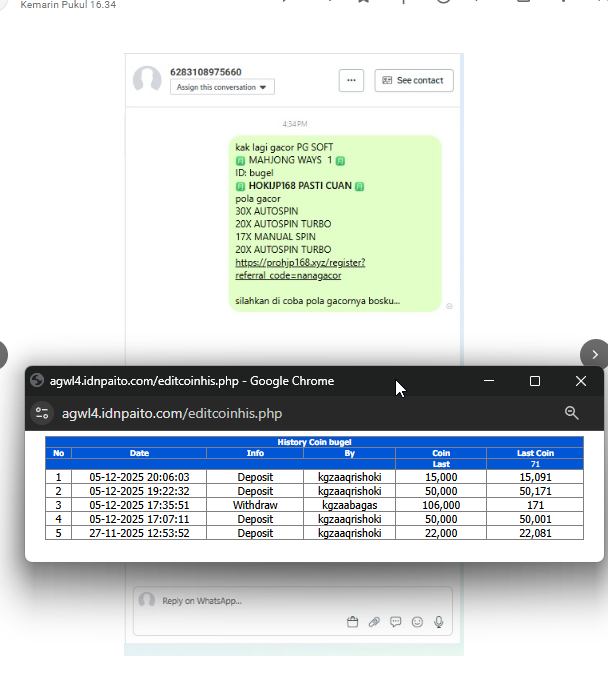Select date cell 27-11-2025 12:53:52
608x686 pixels.
point(139,533)
